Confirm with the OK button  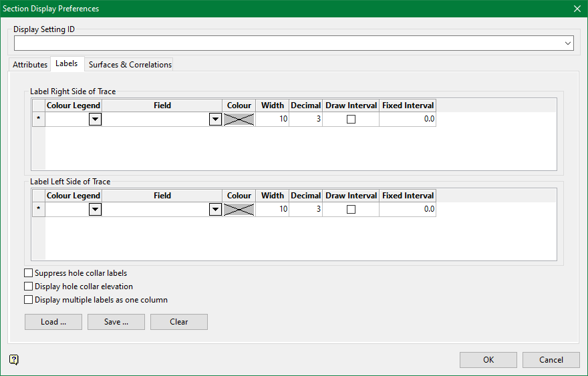tap(488, 360)
